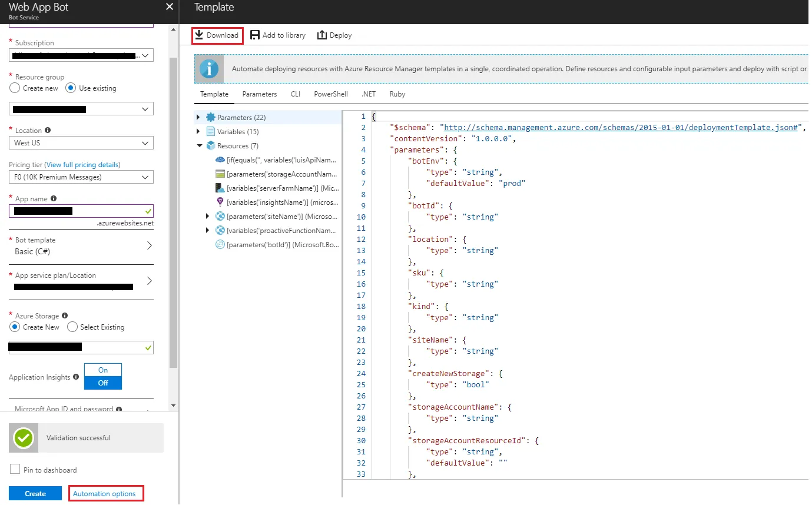Click the info icon beside Location
The height and width of the screenshot is (505, 812).
pyautogui.click(x=48, y=131)
